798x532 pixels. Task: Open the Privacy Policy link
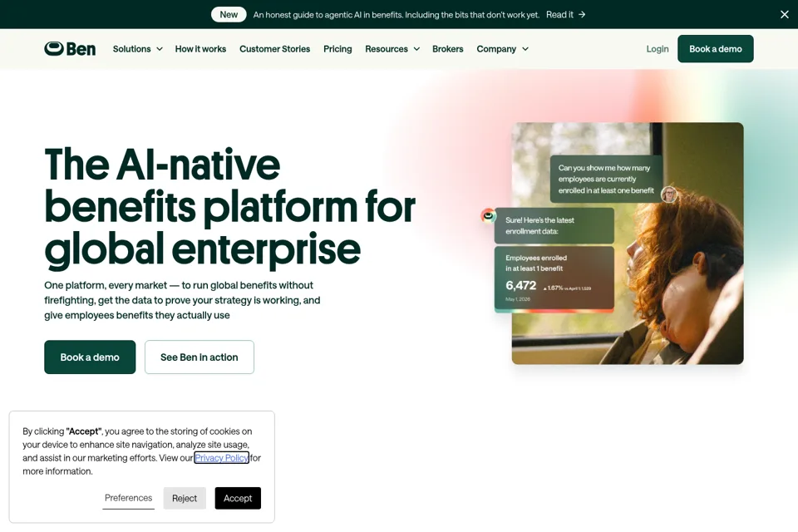pyautogui.click(x=221, y=458)
